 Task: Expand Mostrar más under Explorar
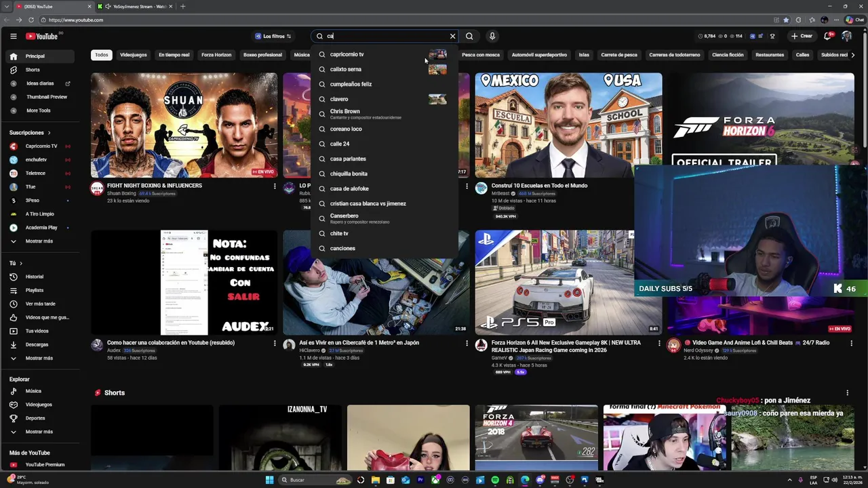(39, 432)
